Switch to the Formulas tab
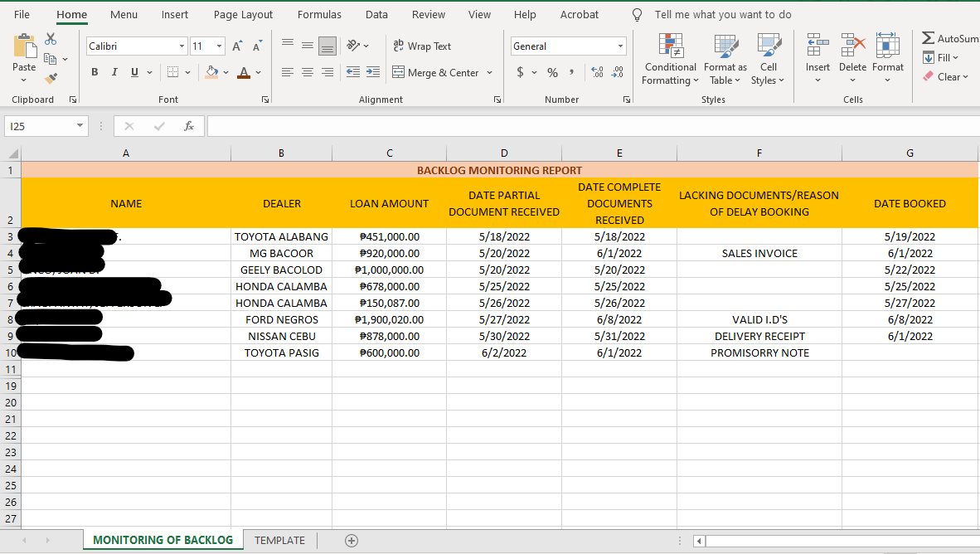The width and height of the screenshot is (980, 554). (319, 14)
